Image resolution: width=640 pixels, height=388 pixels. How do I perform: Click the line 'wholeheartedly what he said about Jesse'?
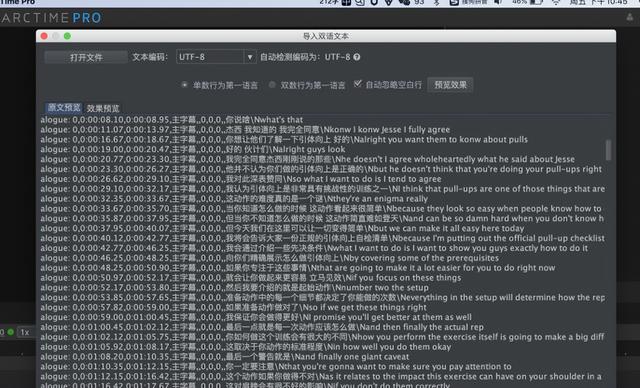(x=307, y=159)
